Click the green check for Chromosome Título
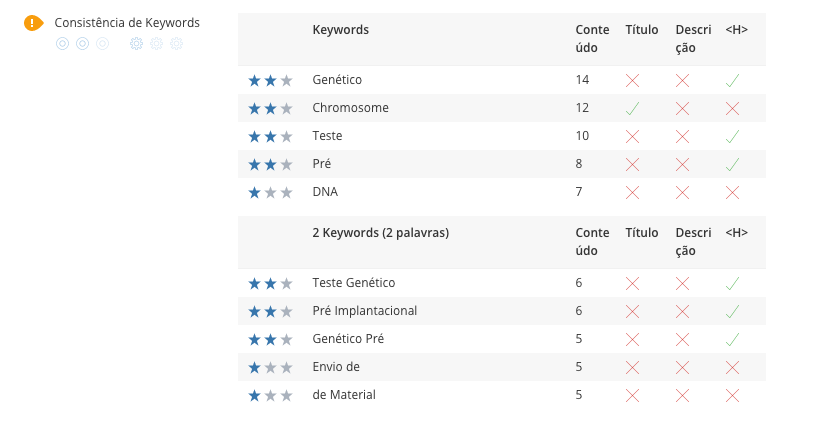817x427 pixels. coord(632,108)
